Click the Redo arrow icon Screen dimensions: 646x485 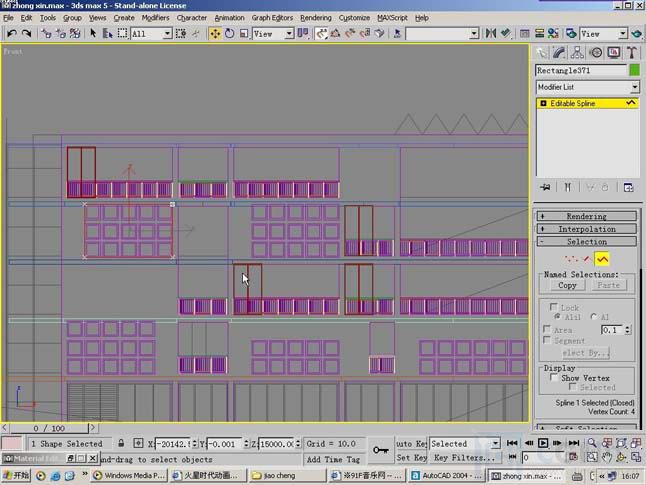tap(26, 33)
